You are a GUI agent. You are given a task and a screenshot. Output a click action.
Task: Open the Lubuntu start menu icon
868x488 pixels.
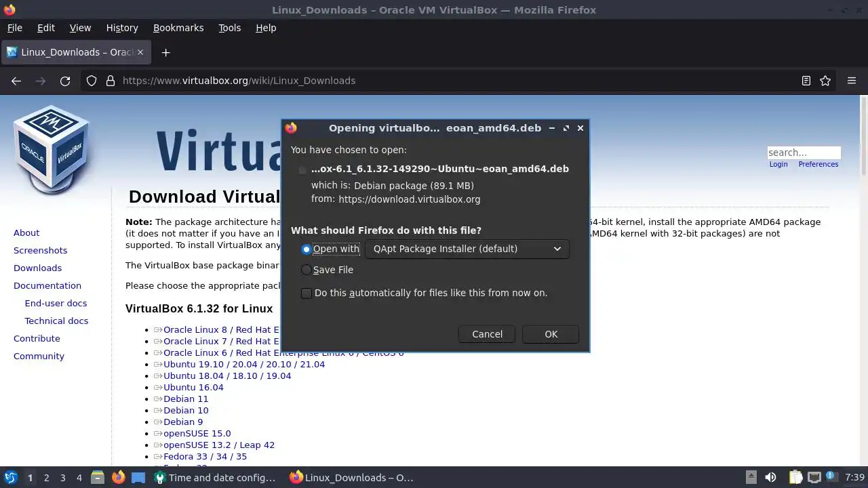pyautogui.click(x=10, y=477)
